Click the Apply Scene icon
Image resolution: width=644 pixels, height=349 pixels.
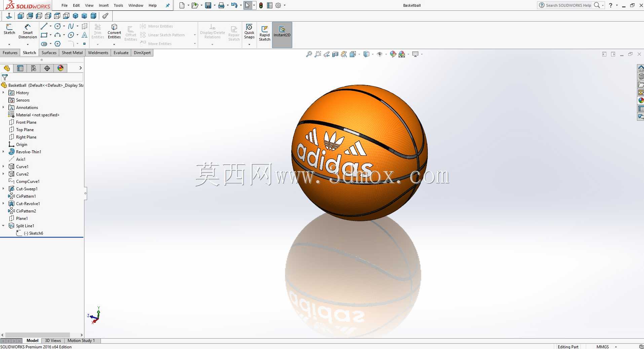click(402, 54)
